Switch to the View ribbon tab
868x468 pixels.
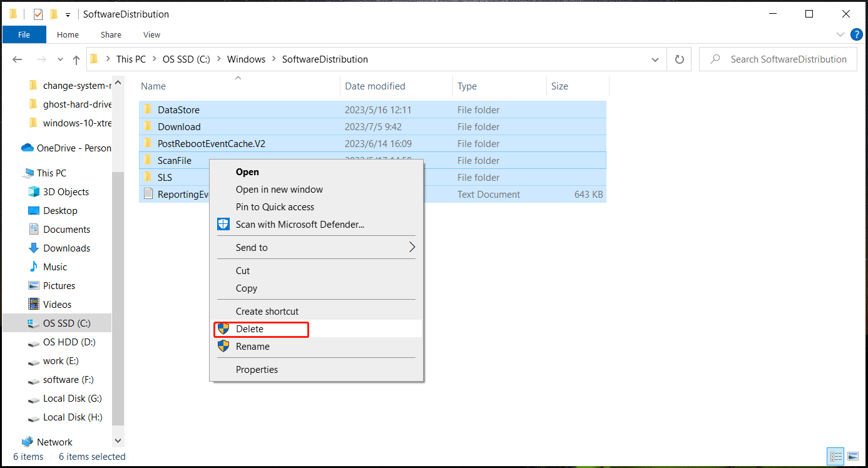click(151, 34)
